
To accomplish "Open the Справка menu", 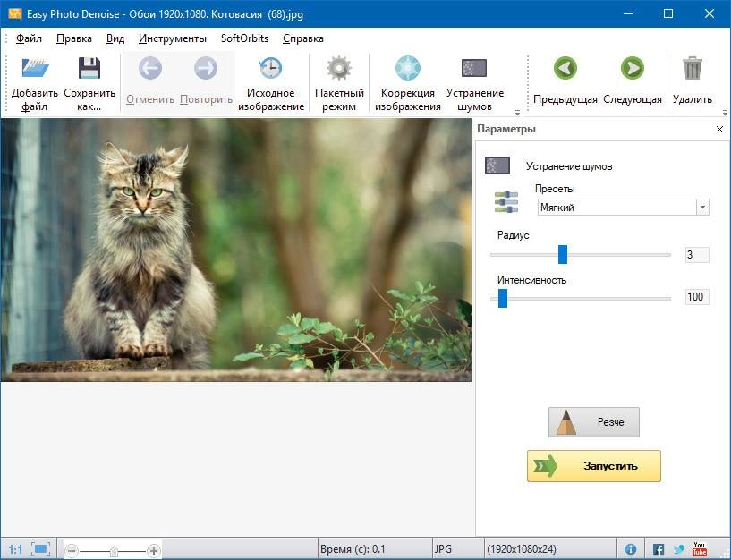I will 303,38.
